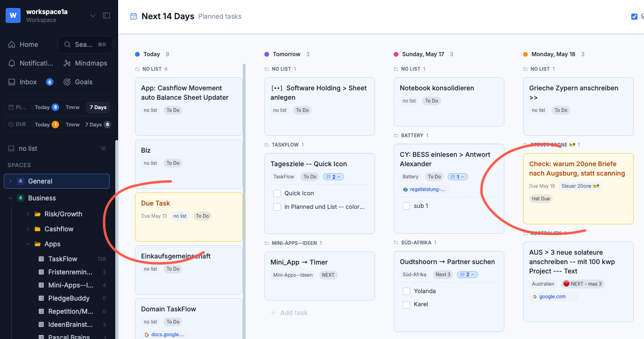Select the General space
644x339 pixels.
click(x=57, y=181)
